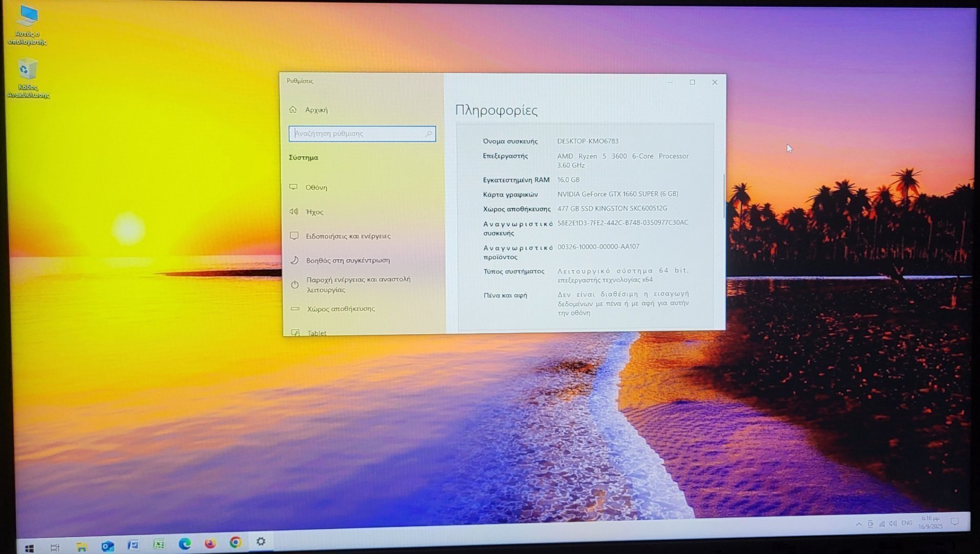
Task: Open Task View from the taskbar
Action: click(x=55, y=547)
